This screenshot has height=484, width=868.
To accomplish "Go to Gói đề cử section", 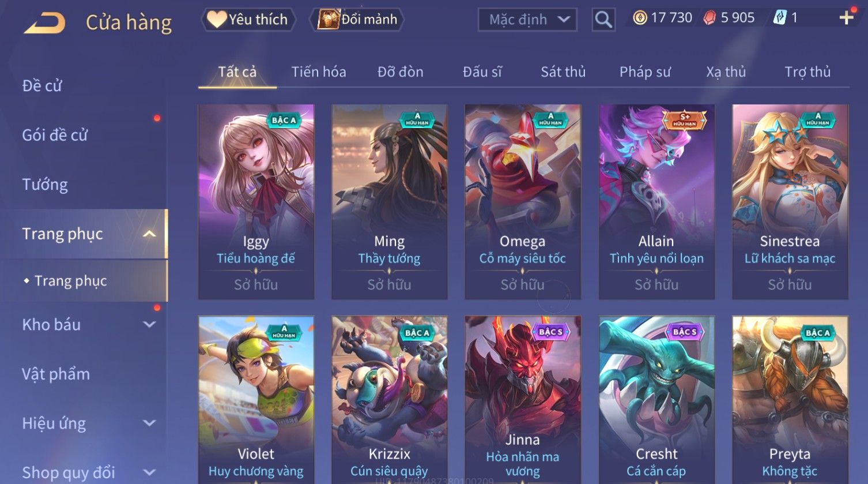I will point(55,135).
